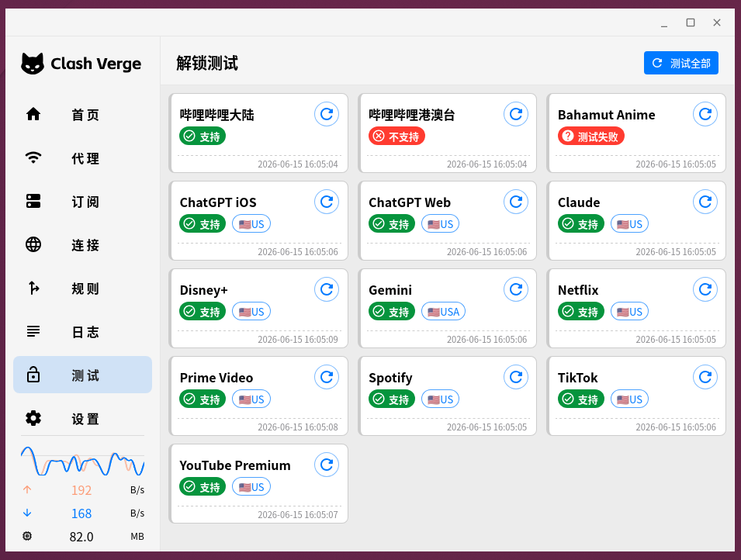Click the 解锁测试 page title
The width and height of the screenshot is (741, 560).
(x=207, y=63)
